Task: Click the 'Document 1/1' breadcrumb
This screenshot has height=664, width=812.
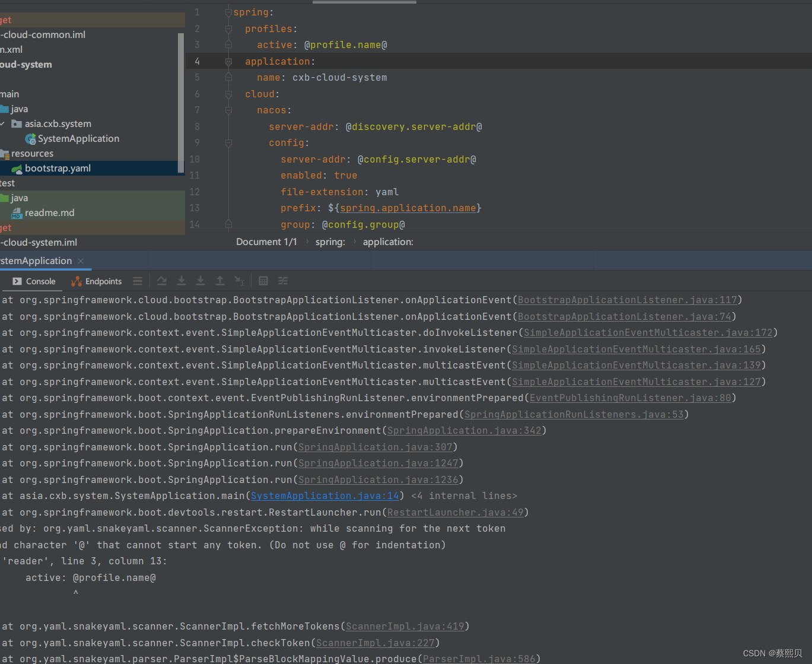Action: click(x=266, y=242)
